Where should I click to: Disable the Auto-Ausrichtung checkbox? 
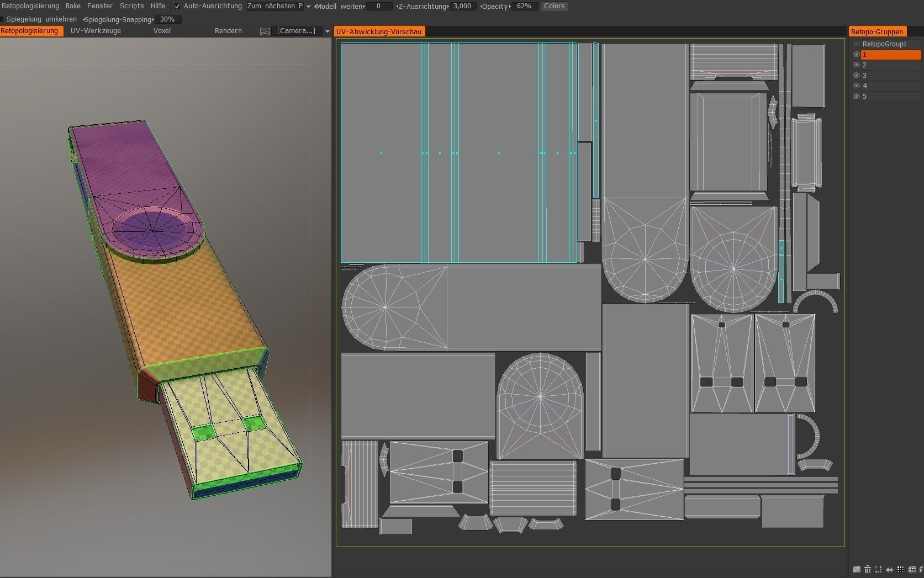(177, 6)
